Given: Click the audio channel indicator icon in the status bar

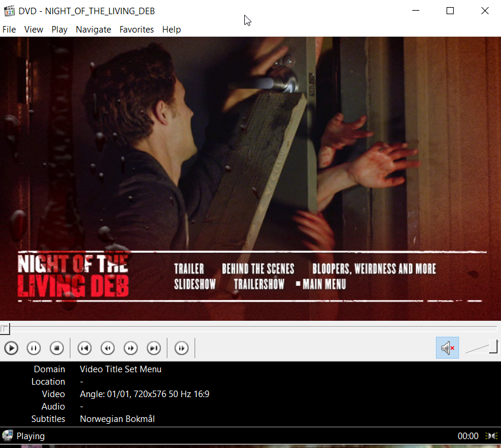Looking at the screenshot, I should tap(492, 436).
